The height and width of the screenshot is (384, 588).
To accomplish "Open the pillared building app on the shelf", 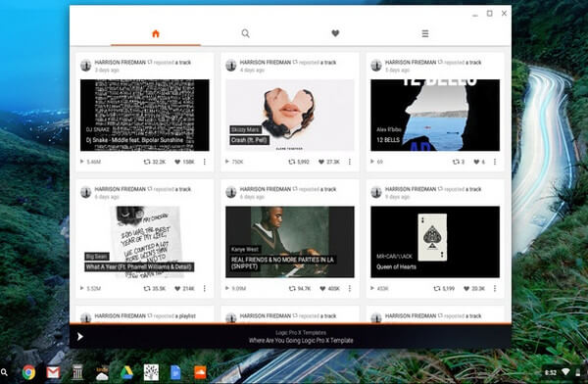I will pyautogui.click(x=77, y=372).
